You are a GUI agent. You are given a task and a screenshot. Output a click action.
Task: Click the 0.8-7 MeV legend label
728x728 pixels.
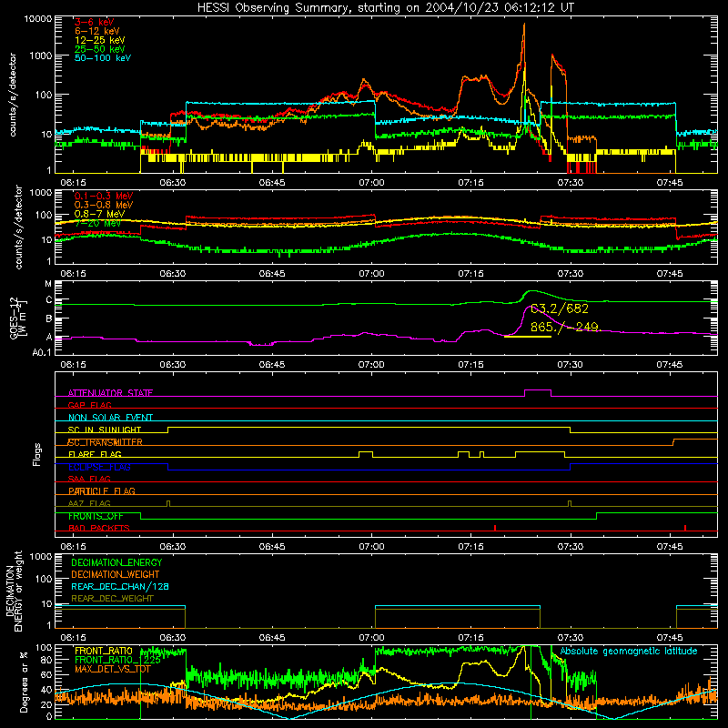pyautogui.click(x=100, y=214)
